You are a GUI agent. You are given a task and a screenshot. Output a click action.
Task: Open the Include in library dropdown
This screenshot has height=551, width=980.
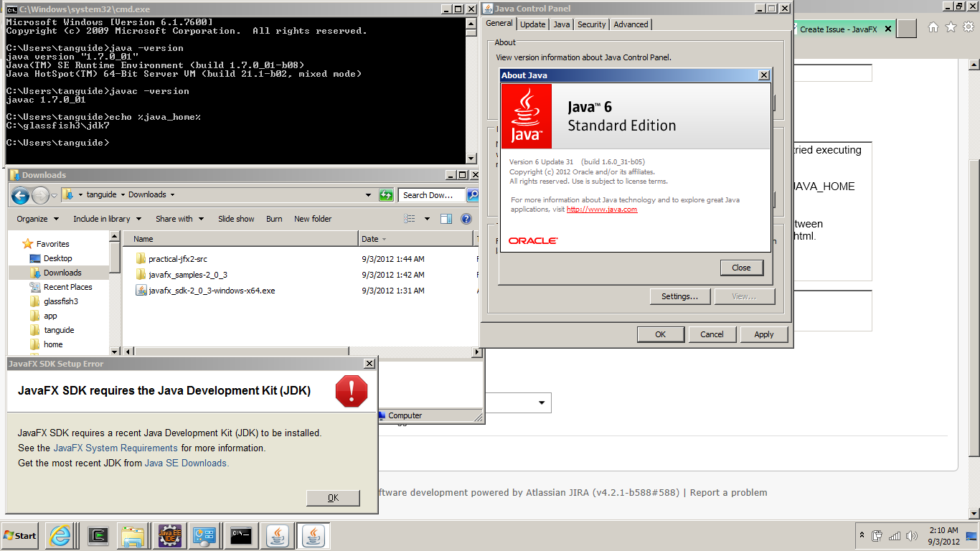tap(107, 219)
